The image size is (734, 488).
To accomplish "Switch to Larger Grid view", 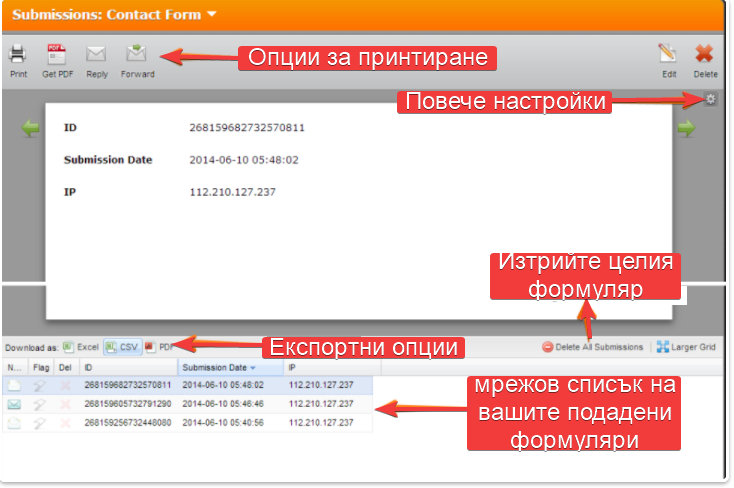I will [x=686, y=347].
